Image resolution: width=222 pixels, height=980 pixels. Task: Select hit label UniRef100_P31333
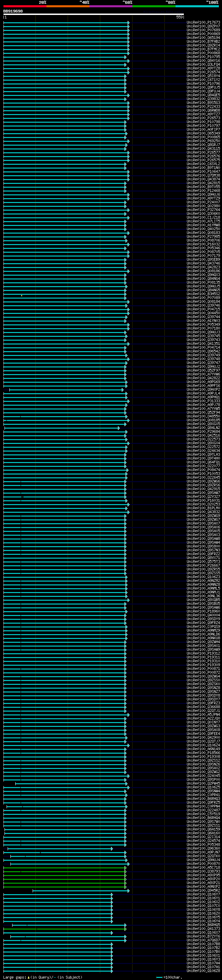click(x=203, y=401)
